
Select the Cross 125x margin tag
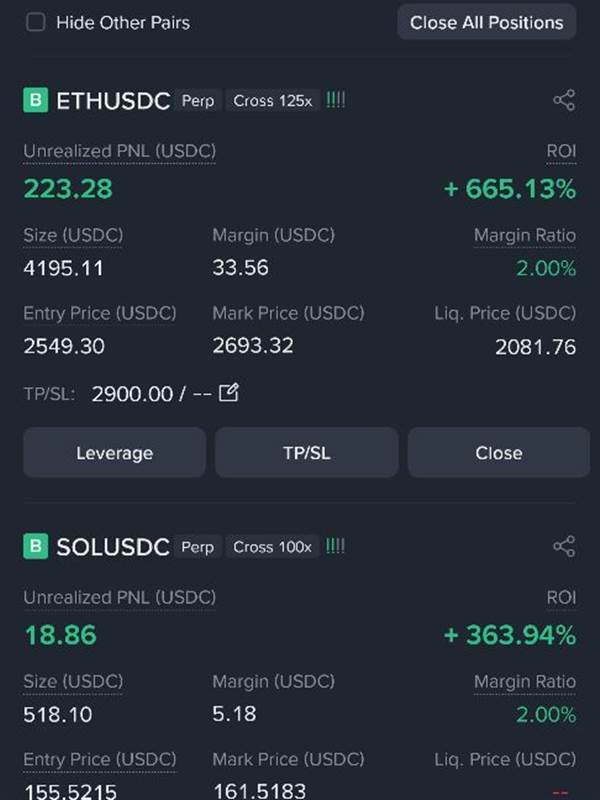[x=272, y=101]
